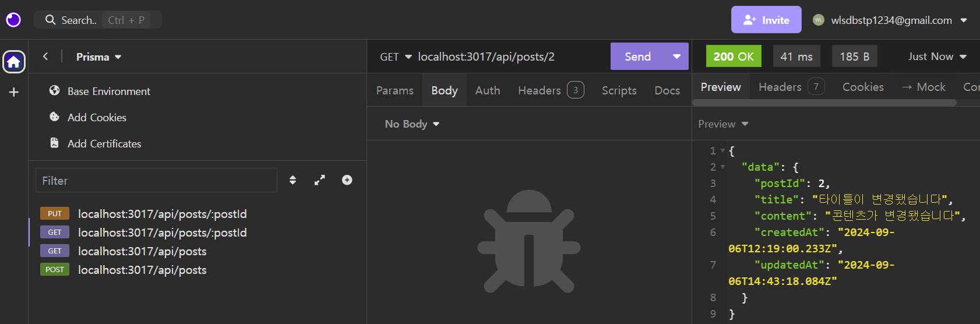Image resolution: width=980 pixels, height=324 pixels.
Task: Select the Body request tab
Action: coord(445,90)
